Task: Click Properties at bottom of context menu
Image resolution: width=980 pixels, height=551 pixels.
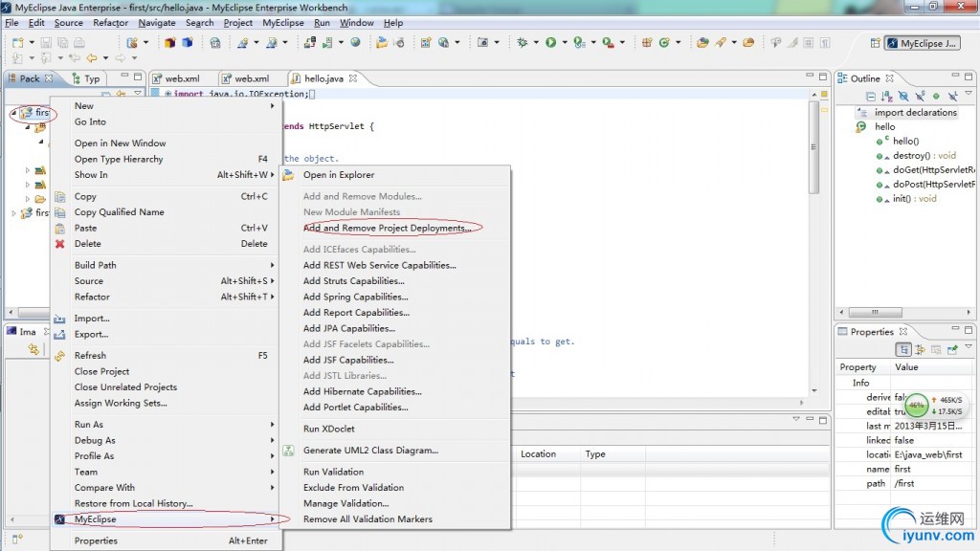Action: pyautogui.click(x=165, y=541)
